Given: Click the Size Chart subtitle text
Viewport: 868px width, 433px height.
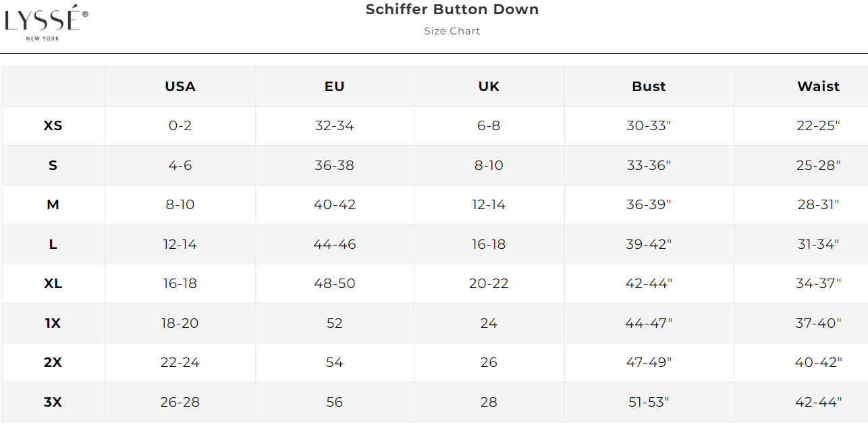Looking at the screenshot, I should 452,31.
